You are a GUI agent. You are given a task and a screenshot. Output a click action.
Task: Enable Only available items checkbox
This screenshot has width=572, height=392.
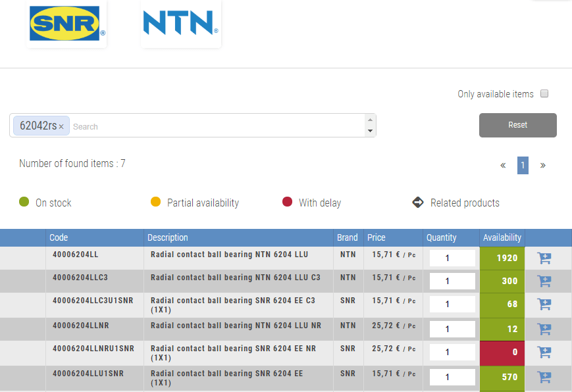click(544, 94)
